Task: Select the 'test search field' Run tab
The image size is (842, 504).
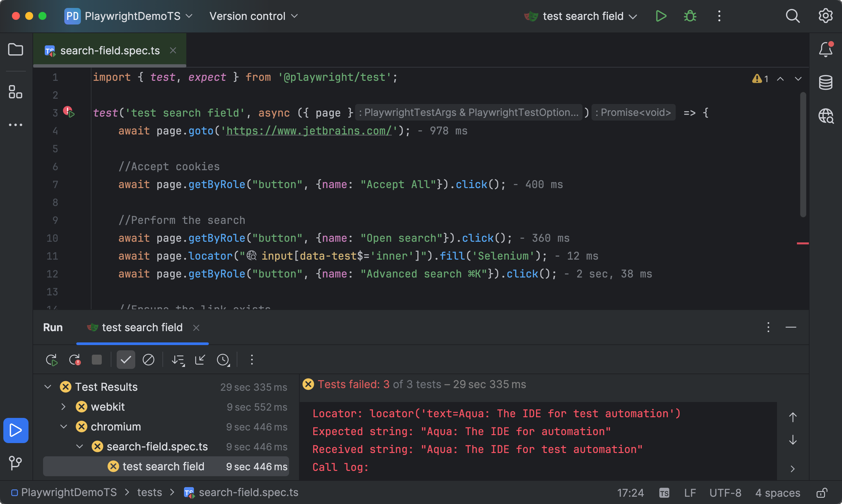Action: (x=142, y=327)
